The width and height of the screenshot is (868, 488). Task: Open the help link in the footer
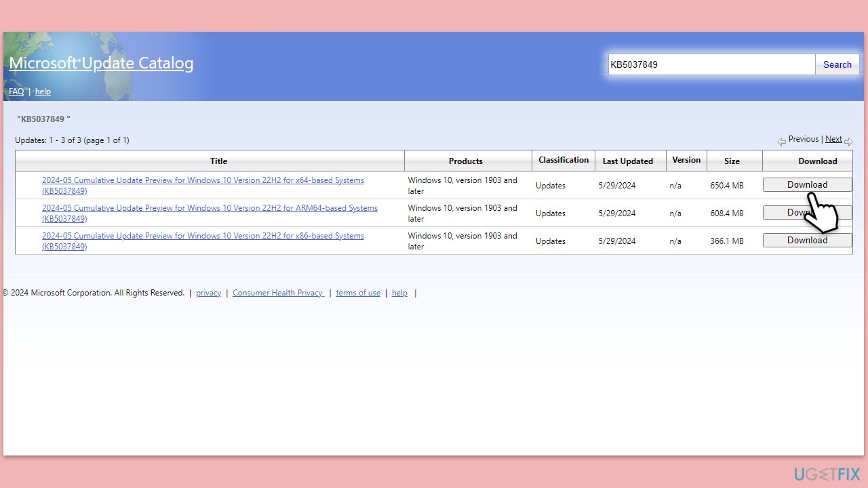coord(400,293)
